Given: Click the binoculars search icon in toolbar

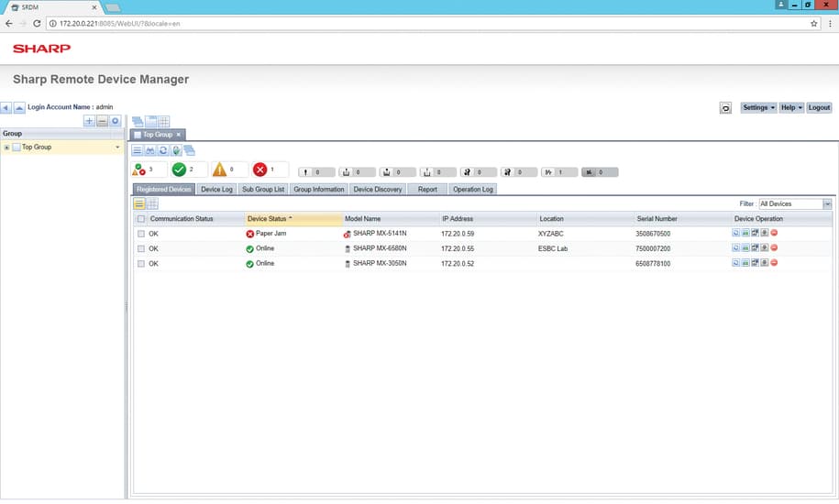Looking at the screenshot, I should tap(150, 150).
